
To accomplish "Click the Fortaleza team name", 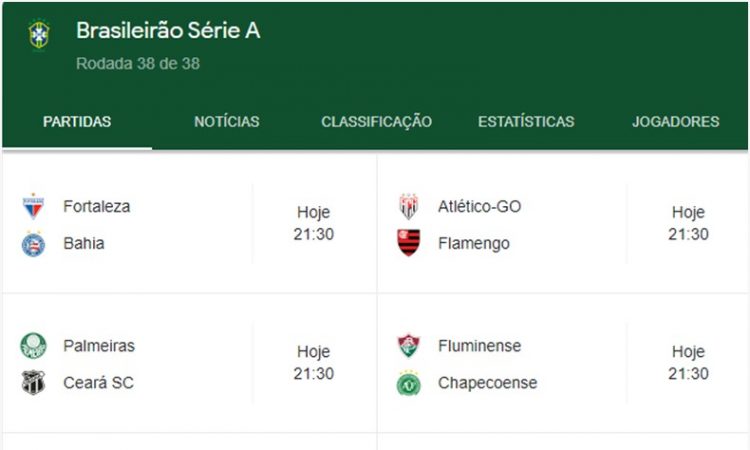I will coord(96,207).
